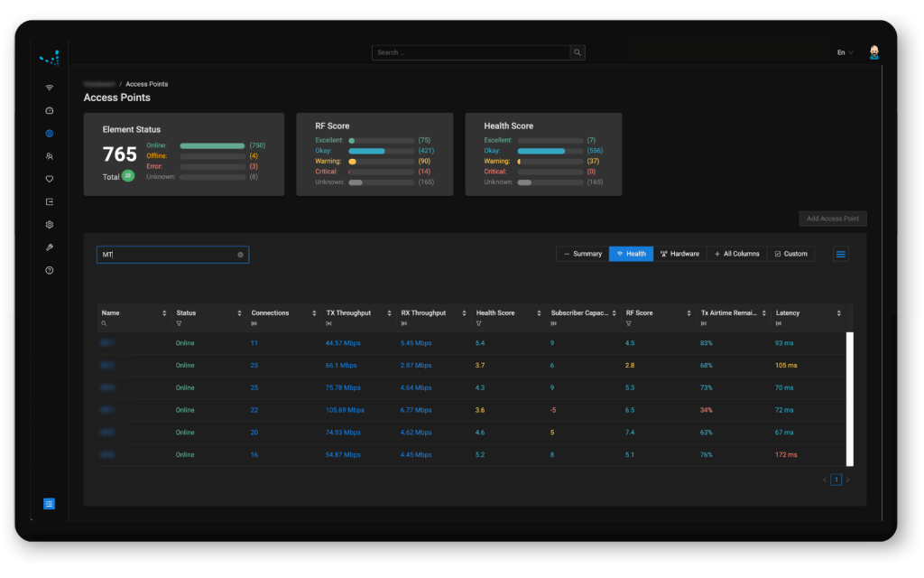Viewport: 924px width, 578px height.
Task: Click the table's vertical scrollbar
Action: point(848,397)
